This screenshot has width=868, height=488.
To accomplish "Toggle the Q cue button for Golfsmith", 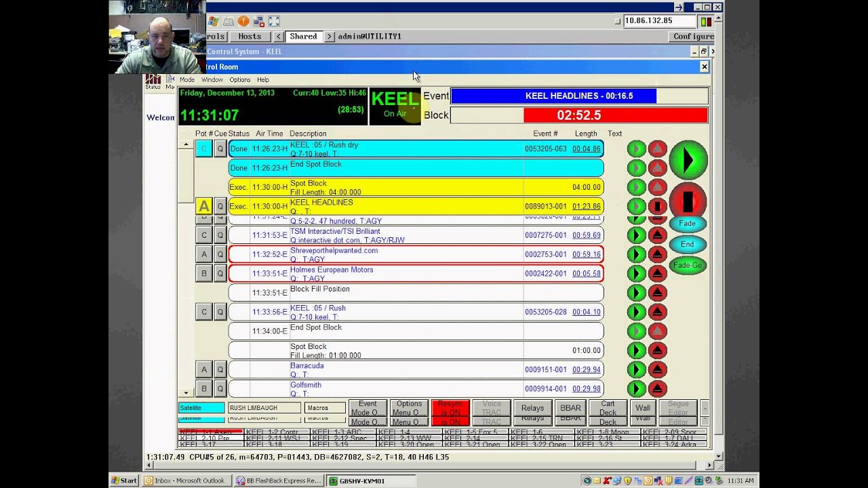I will pos(220,388).
